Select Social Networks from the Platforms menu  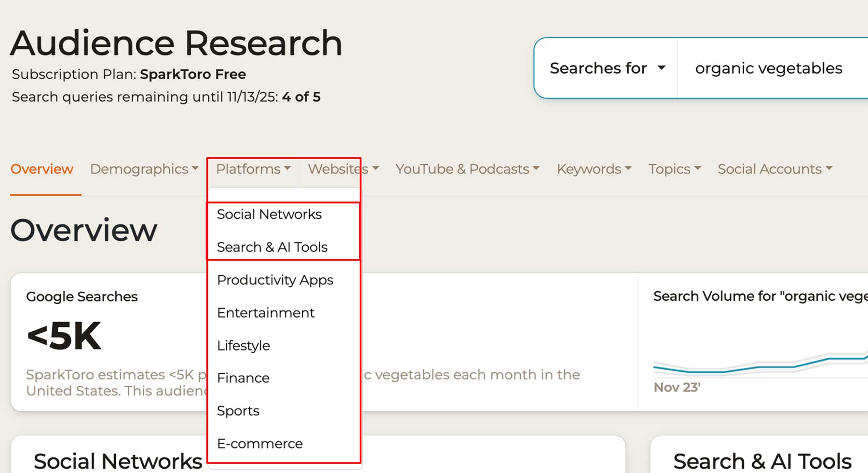270,214
